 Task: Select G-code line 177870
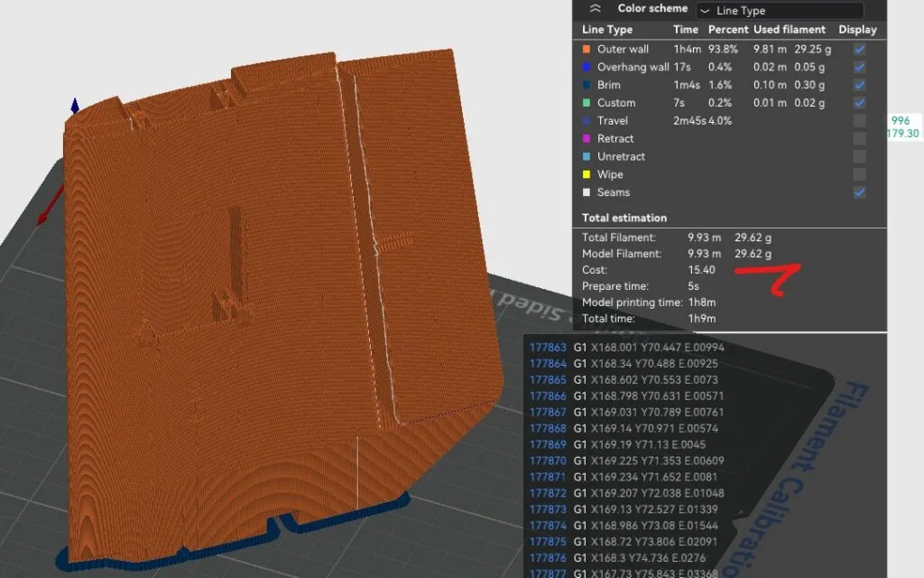[x=549, y=461]
